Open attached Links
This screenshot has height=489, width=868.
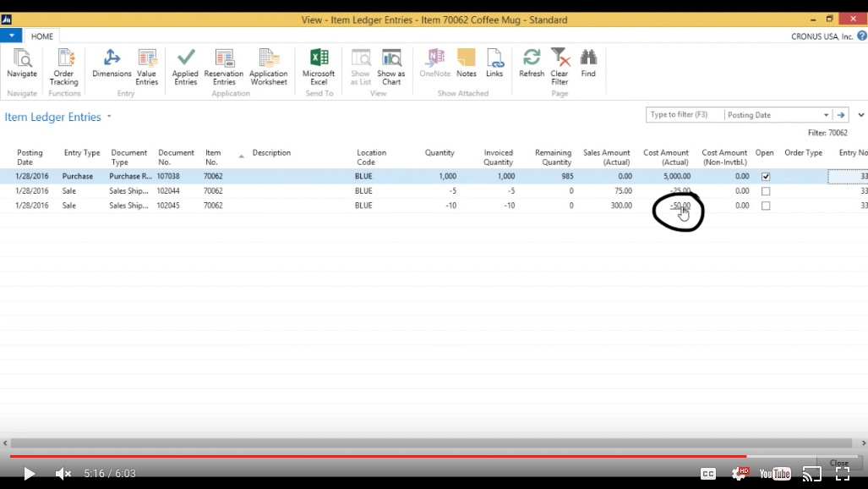coord(494,63)
